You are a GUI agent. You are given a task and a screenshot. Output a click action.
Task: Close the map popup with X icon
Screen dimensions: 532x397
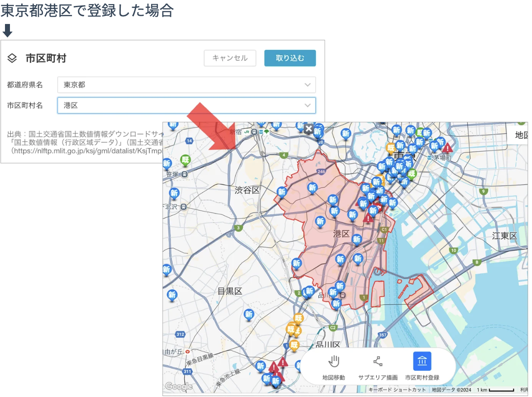(309, 129)
